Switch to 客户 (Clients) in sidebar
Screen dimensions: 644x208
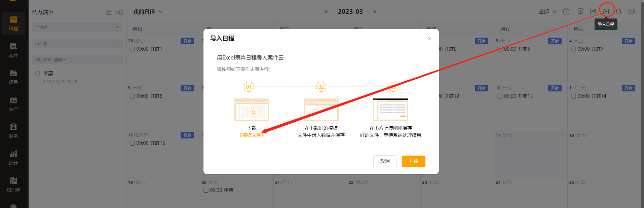pos(13,104)
